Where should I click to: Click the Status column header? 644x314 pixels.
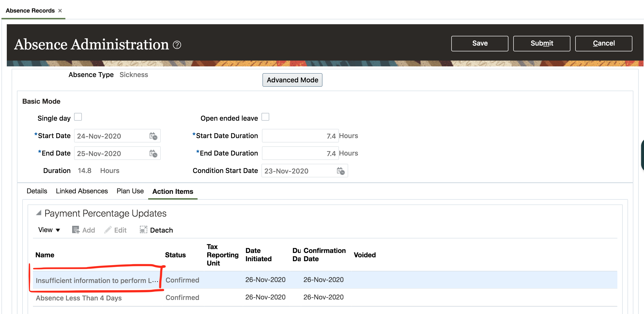pyautogui.click(x=175, y=255)
